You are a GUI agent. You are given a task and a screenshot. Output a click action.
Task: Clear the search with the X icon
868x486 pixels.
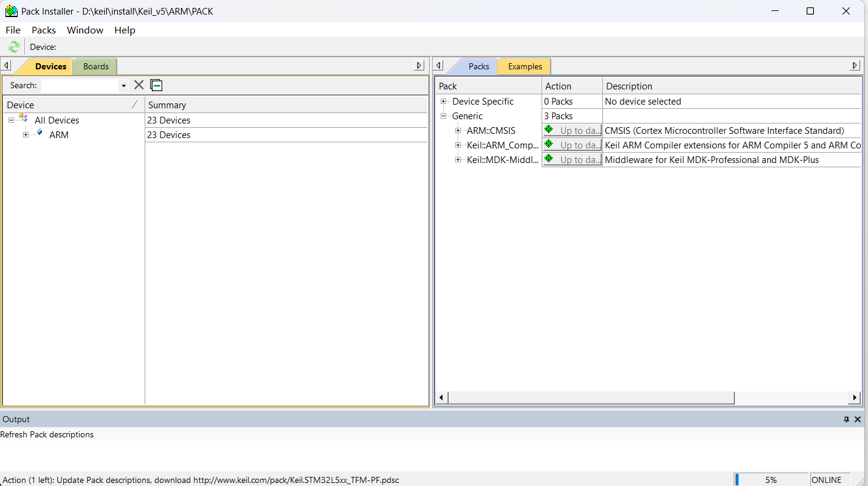tap(139, 85)
